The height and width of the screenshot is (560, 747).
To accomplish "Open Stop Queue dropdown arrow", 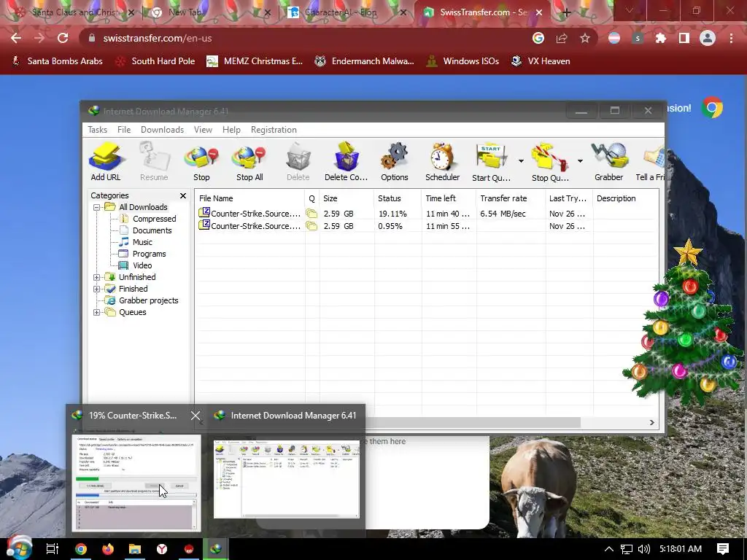I will (x=580, y=161).
